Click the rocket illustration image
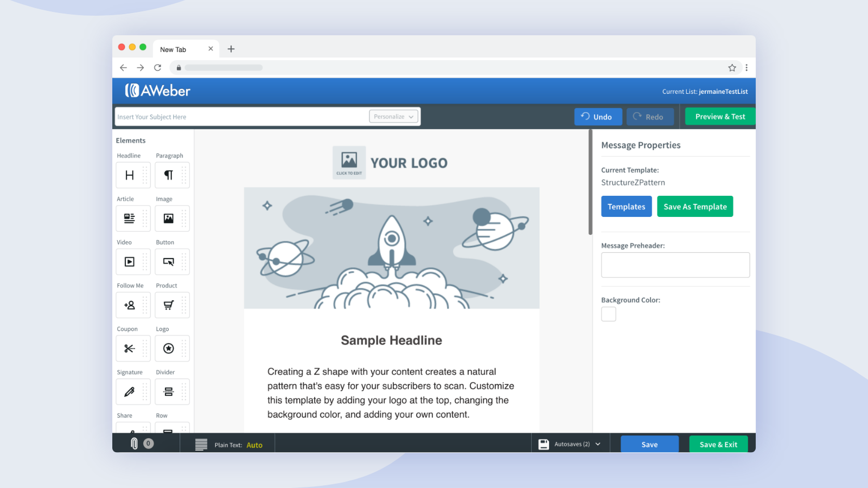The height and width of the screenshot is (488, 868). click(392, 248)
